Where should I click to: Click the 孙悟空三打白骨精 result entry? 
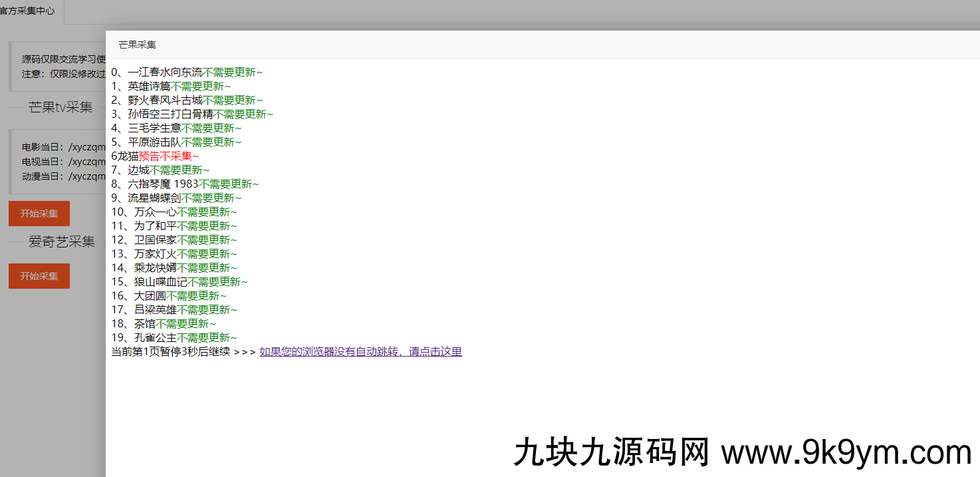point(170,114)
